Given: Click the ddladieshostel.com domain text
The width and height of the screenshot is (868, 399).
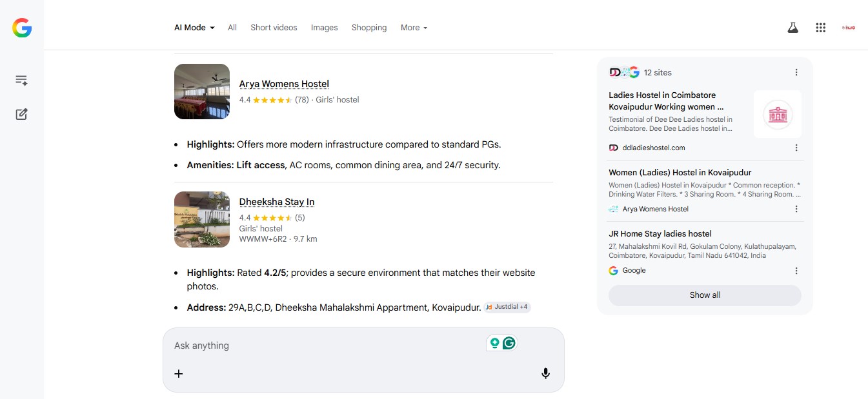Looking at the screenshot, I should pyautogui.click(x=654, y=148).
